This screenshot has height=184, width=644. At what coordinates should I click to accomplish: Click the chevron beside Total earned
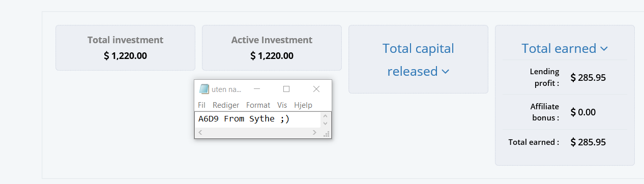coord(604,49)
